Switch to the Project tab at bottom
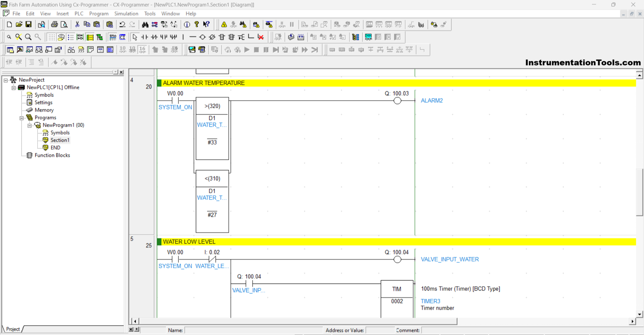Viewport: 644px width, 335px height. coord(13,329)
